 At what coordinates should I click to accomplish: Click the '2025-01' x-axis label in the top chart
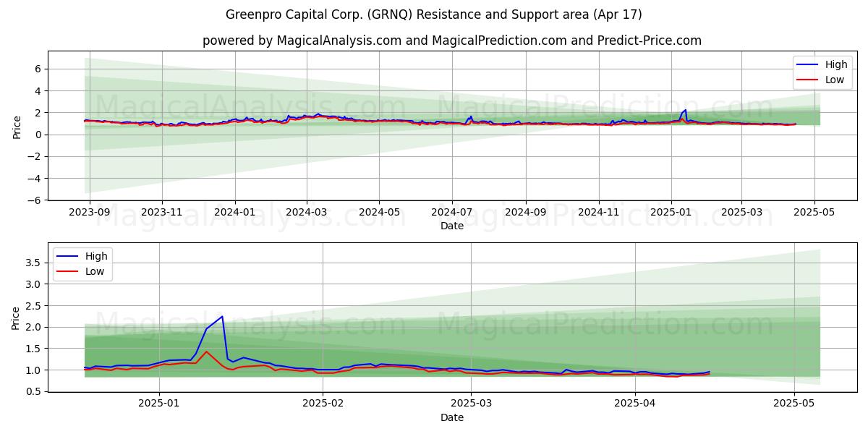pos(671,213)
